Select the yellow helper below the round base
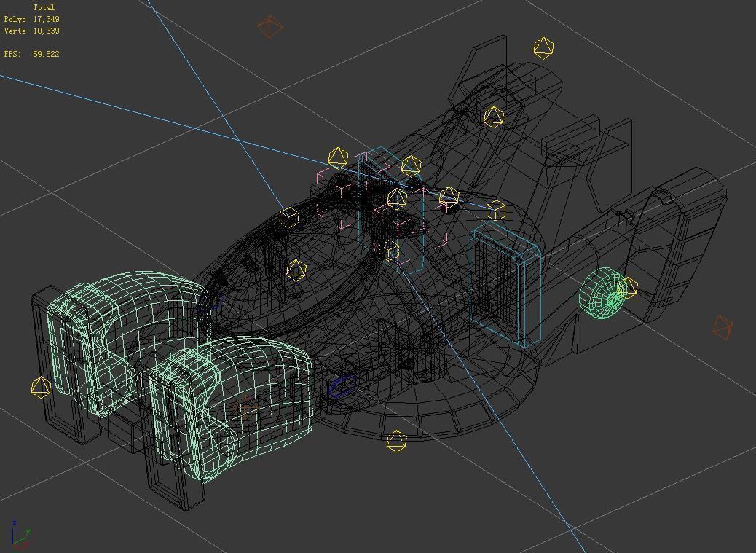Viewport: 756px width, 553px height. (x=396, y=442)
